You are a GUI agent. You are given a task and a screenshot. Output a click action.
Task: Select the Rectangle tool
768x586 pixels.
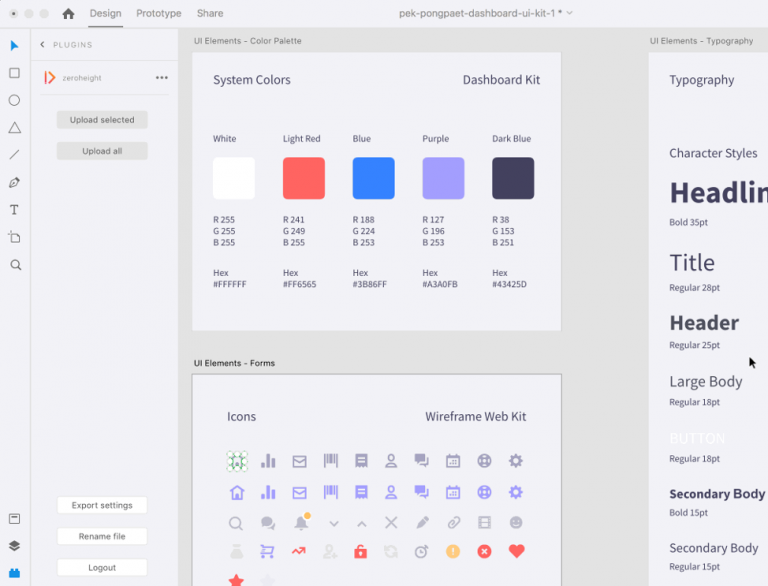tap(14, 73)
